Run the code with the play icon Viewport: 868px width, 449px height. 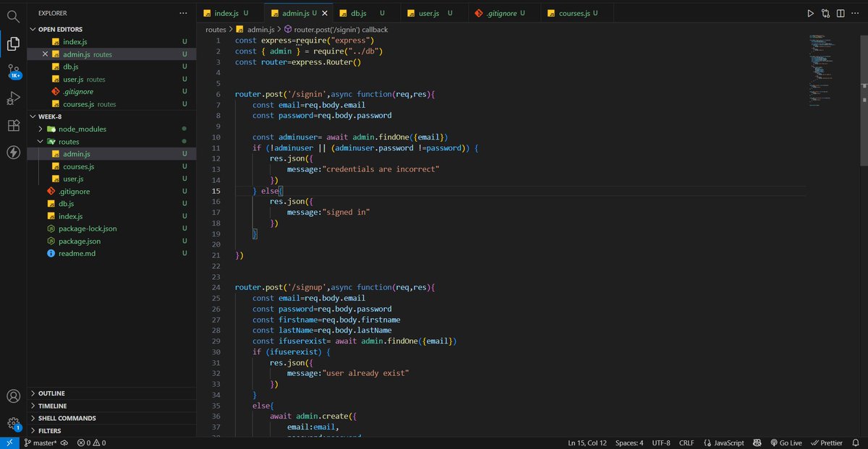(810, 13)
